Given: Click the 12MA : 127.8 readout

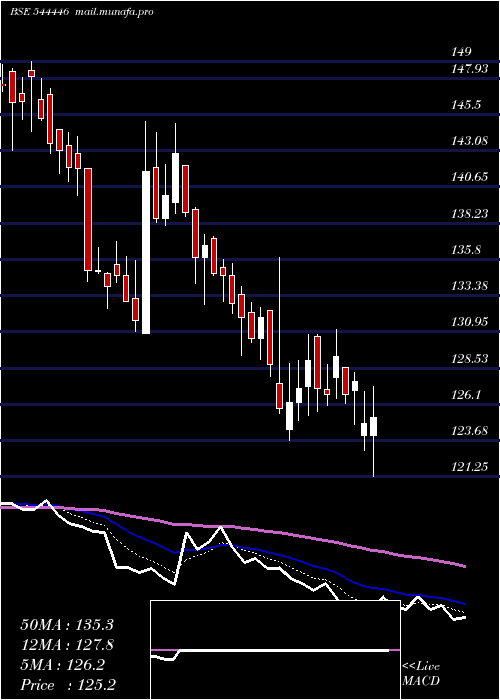Looking at the screenshot, I should (x=67, y=645).
